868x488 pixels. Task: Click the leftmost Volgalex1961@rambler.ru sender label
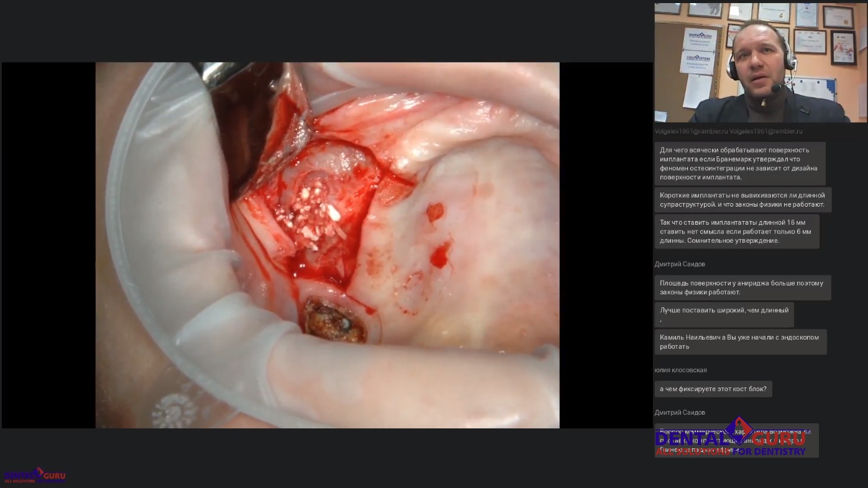pyautogui.click(x=690, y=132)
